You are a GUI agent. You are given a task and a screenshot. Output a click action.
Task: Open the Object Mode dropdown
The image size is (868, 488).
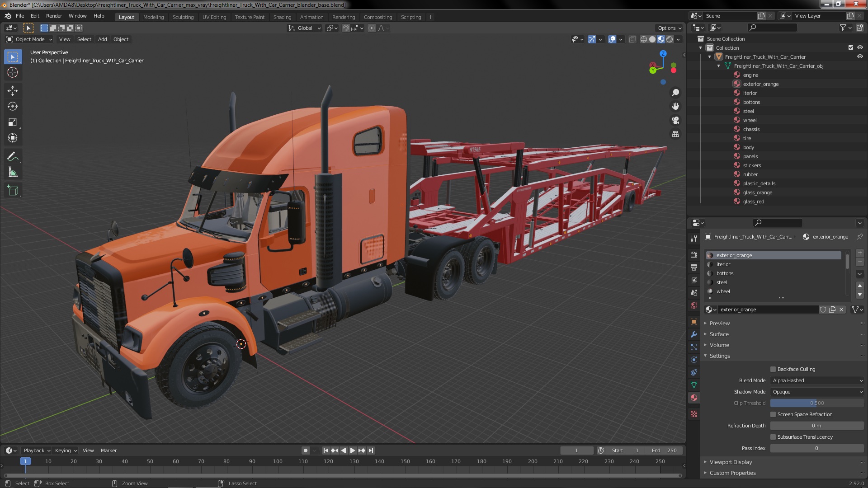(x=30, y=39)
